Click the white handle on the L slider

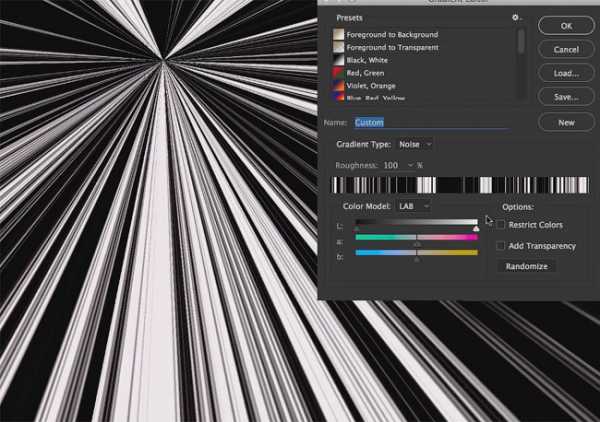tap(476, 229)
